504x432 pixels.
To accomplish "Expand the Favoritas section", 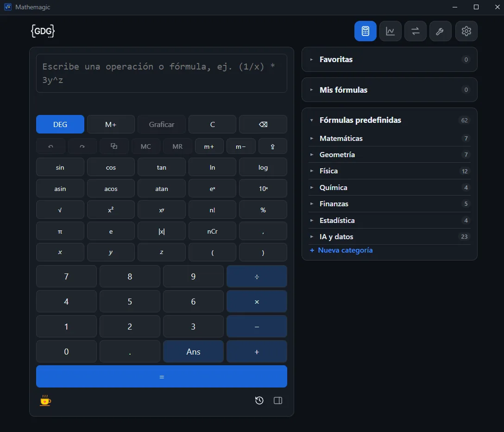I will tap(389, 59).
